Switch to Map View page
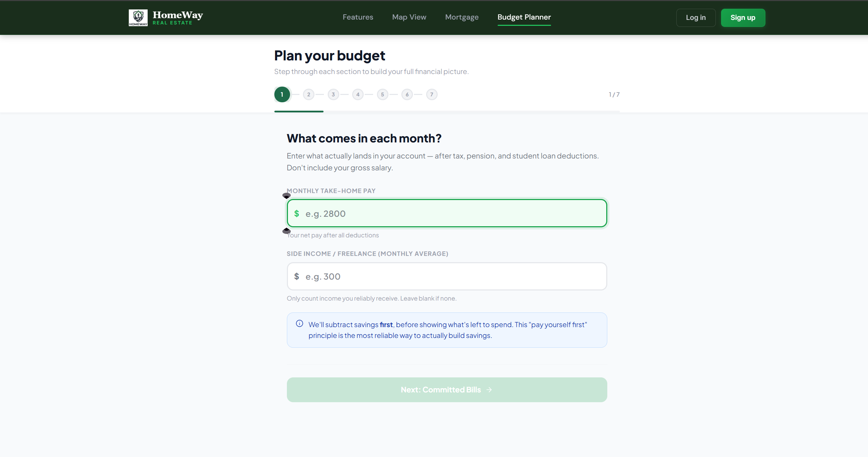 [409, 17]
